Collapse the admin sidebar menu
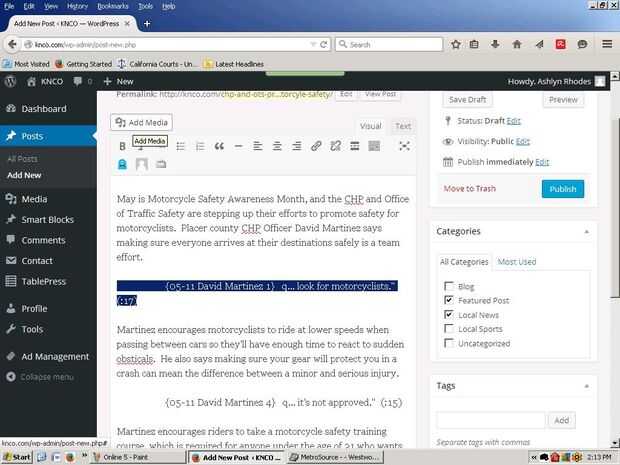620x465 pixels. [x=40, y=377]
